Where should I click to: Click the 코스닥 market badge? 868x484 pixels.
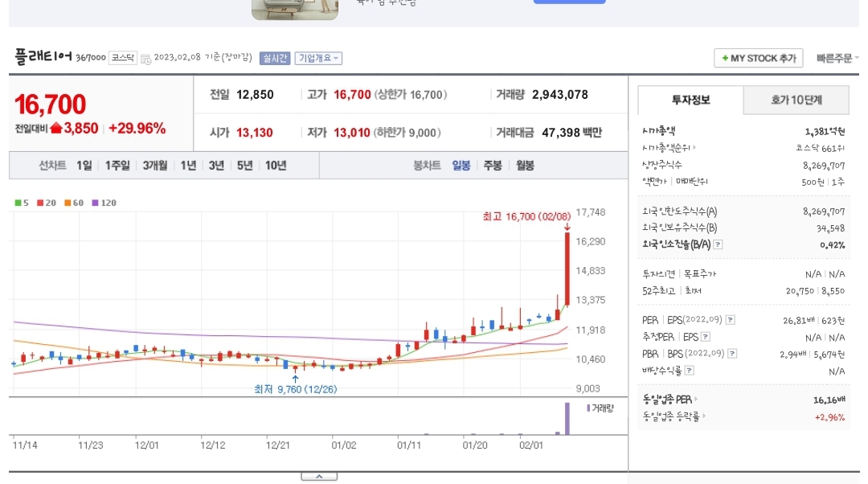(x=123, y=58)
